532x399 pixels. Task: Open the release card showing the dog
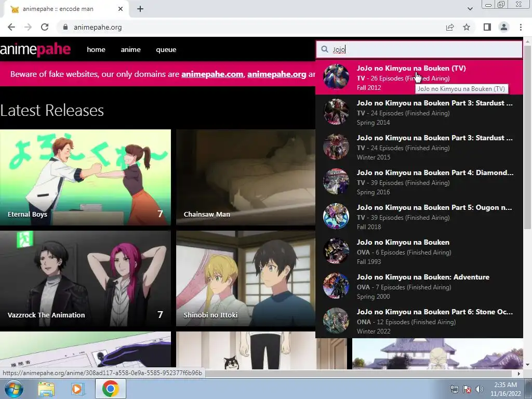[x=261, y=351]
